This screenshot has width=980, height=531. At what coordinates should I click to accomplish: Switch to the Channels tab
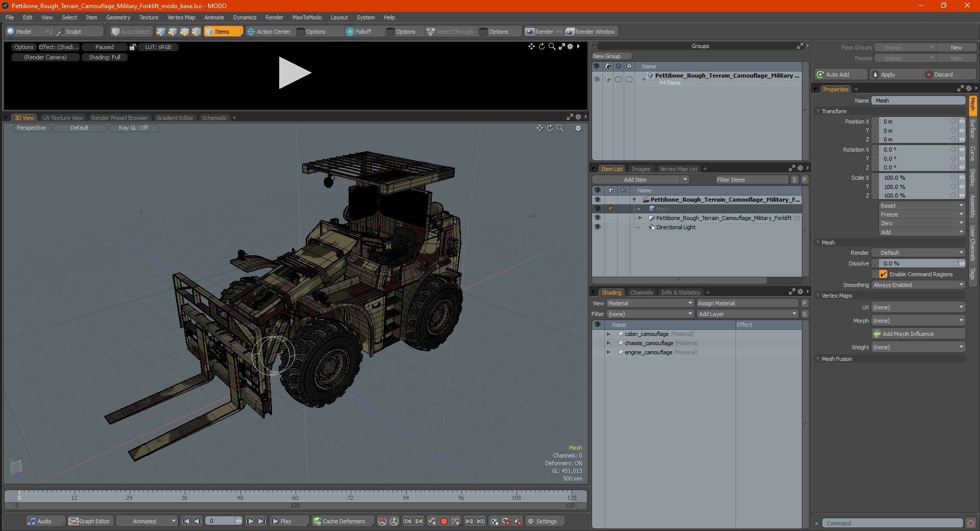pyautogui.click(x=641, y=293)
